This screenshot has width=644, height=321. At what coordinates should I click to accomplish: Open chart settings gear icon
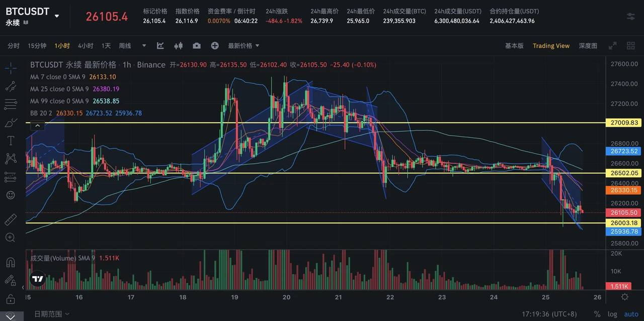coord(625,297)
